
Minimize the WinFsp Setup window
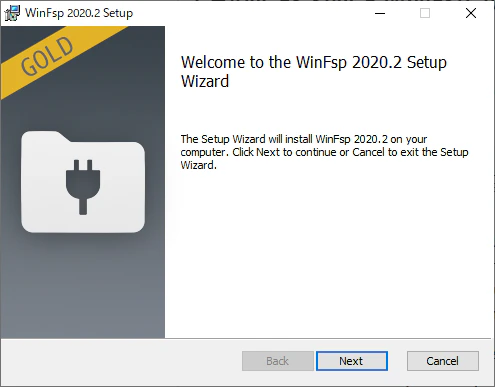[x=380, y=13]
